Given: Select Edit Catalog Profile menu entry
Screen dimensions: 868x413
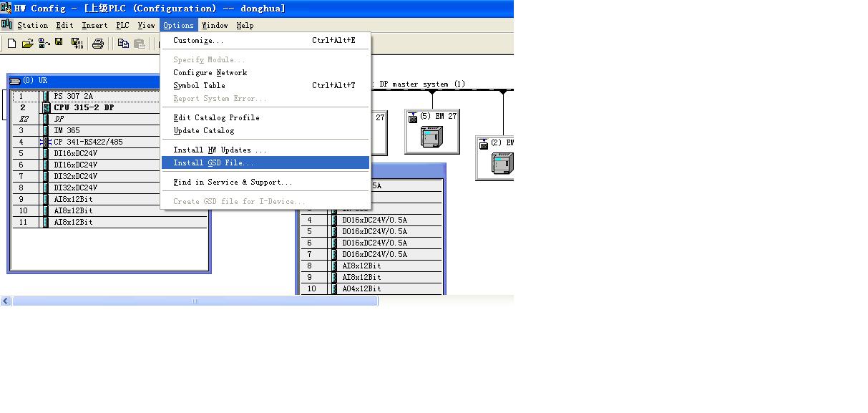Looking at the screenshot, I should click(265, 117).
